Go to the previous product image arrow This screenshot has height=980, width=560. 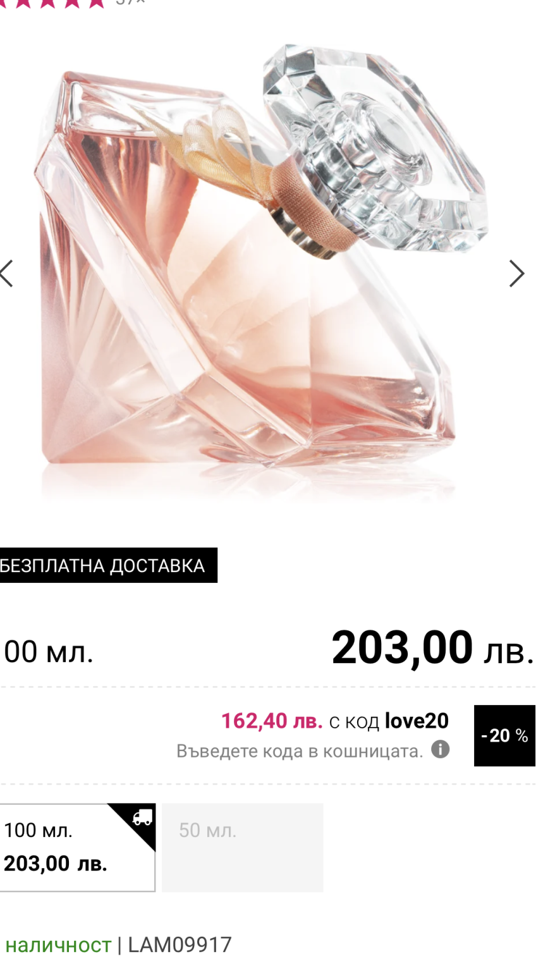(6, 274)
